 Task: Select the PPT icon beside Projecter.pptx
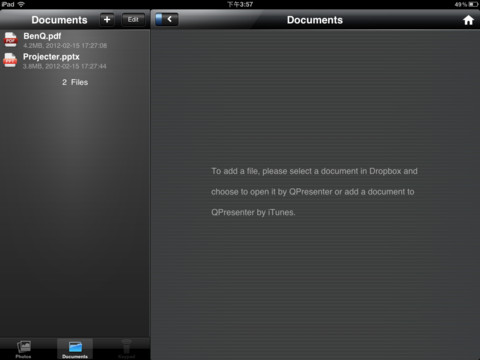(10, 60)
